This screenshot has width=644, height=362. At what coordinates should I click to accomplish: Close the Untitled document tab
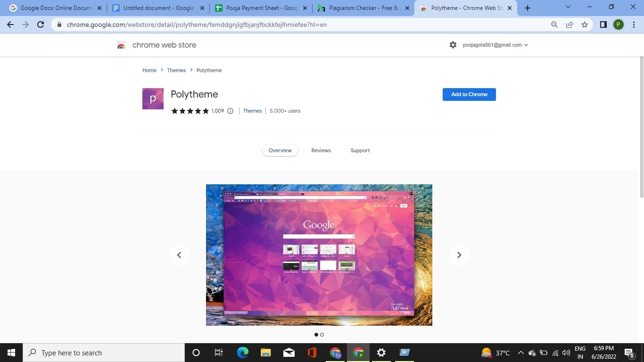[x=202, y=8]
